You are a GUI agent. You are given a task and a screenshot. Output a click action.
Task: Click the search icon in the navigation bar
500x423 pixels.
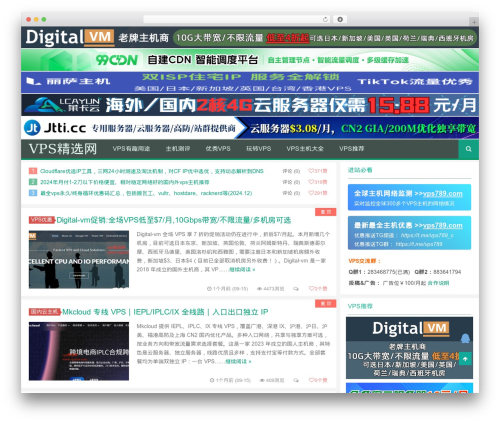pos(468,149)
